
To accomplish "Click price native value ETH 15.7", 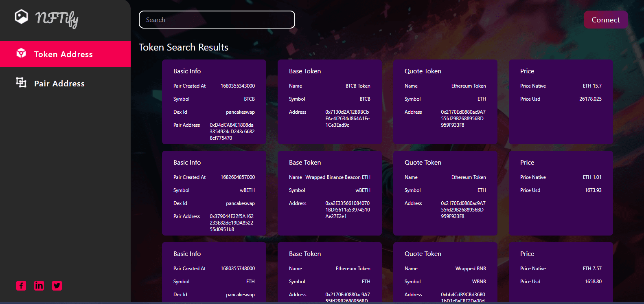I will (592, 86).
